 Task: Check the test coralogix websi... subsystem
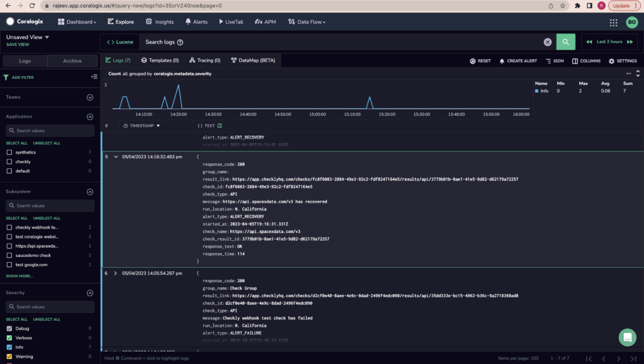click(x=9, y=237)
